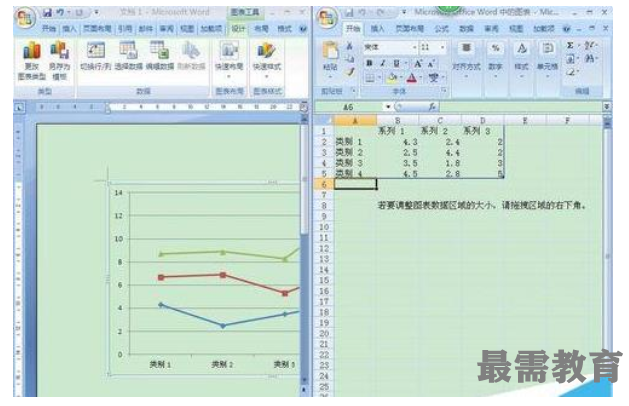Open font dialog launcher in Excel
This screenshot has width=629, height=406.
click(x=444, y=91)
